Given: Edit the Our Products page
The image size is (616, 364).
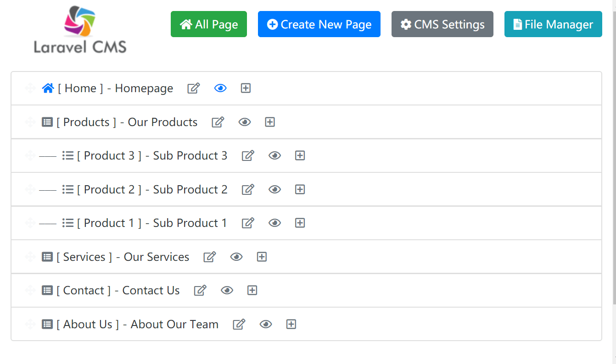Looking at the screenshot, I should [x=218, y=122].
